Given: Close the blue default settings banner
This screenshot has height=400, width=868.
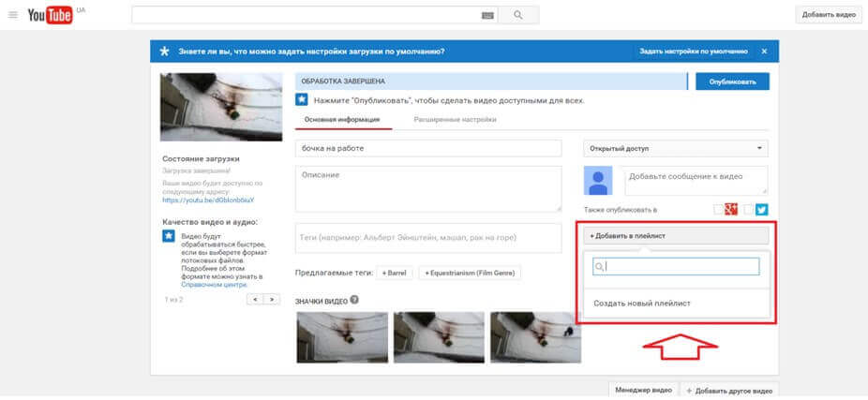Looking at the screenshot, I should tap(764, 52).
